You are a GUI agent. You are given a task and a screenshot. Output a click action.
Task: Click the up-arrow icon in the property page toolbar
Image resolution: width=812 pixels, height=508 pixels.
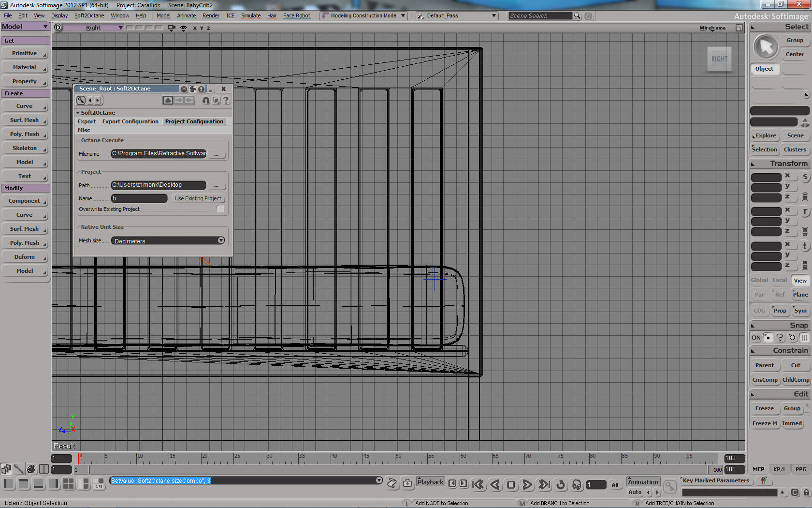(x=168, y=100)
